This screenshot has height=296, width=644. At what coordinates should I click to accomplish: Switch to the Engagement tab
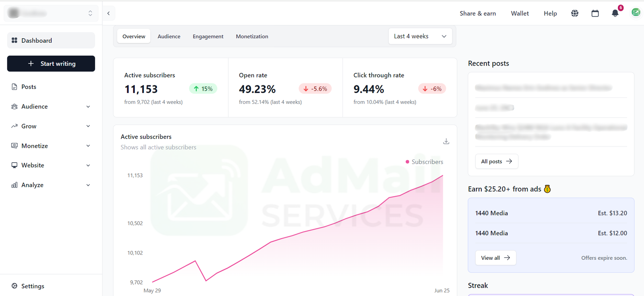pos(208,36)
